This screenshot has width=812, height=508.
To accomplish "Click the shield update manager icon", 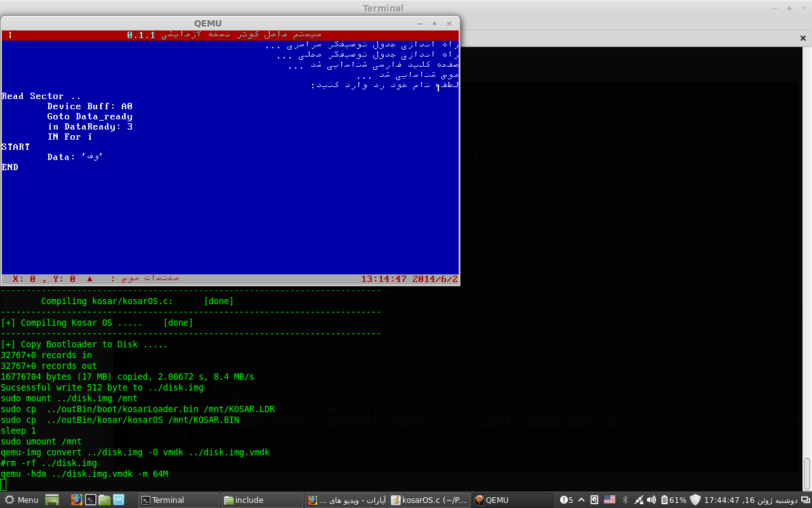I will click(x=695, y=500).
